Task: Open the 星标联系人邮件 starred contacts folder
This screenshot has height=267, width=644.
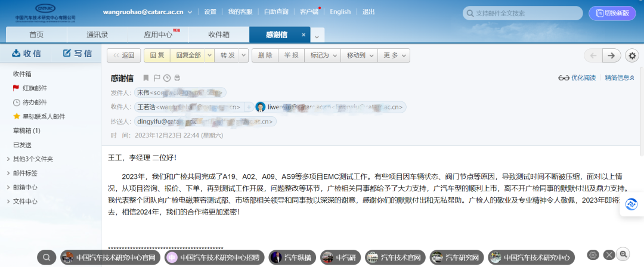Action: pyautogui.click(x=39, y=116)
